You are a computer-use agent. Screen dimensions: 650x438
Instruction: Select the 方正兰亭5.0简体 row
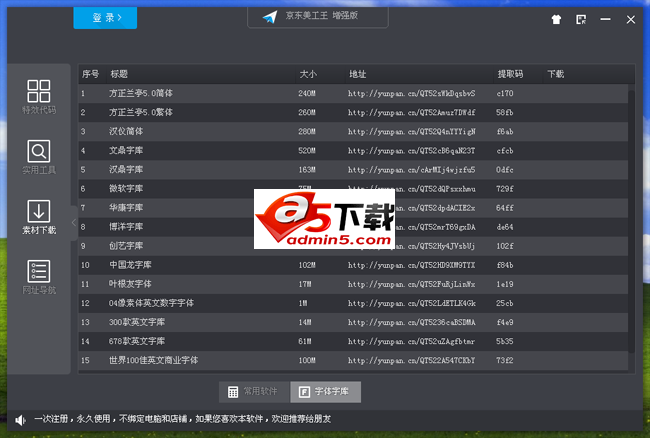click(x=353, y=94)
